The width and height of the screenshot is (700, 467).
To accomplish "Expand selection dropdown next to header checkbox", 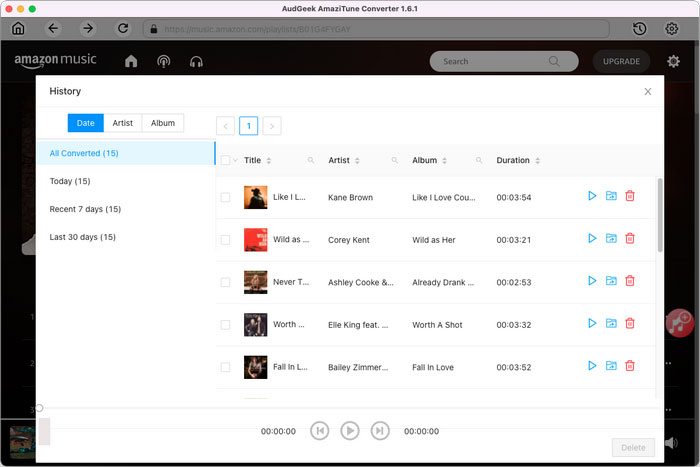I will (x=235, y=160).
